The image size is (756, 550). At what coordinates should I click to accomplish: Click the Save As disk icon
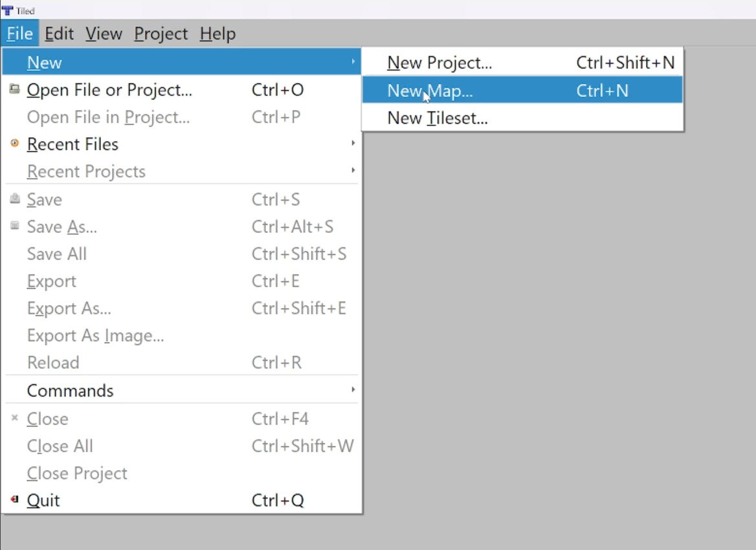14,225
